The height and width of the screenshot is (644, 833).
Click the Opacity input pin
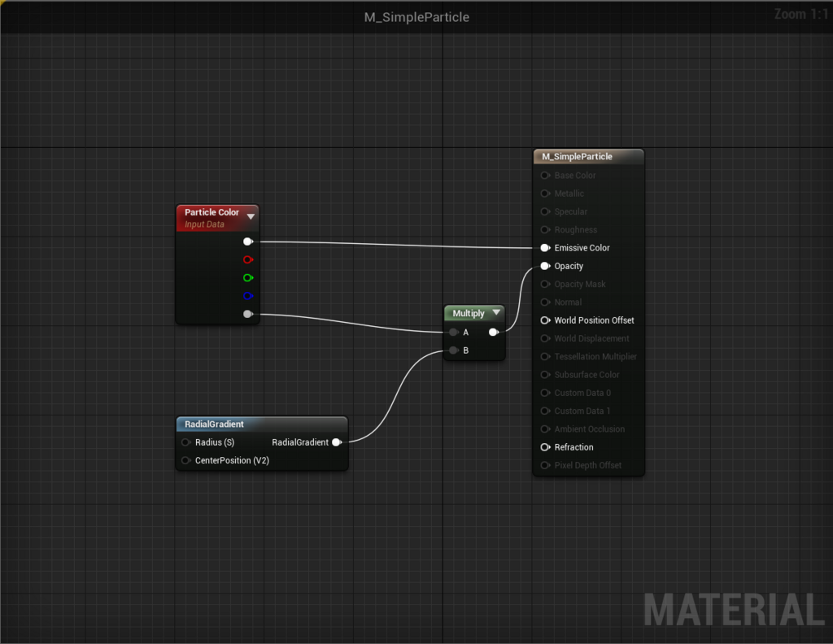[545, 266]
